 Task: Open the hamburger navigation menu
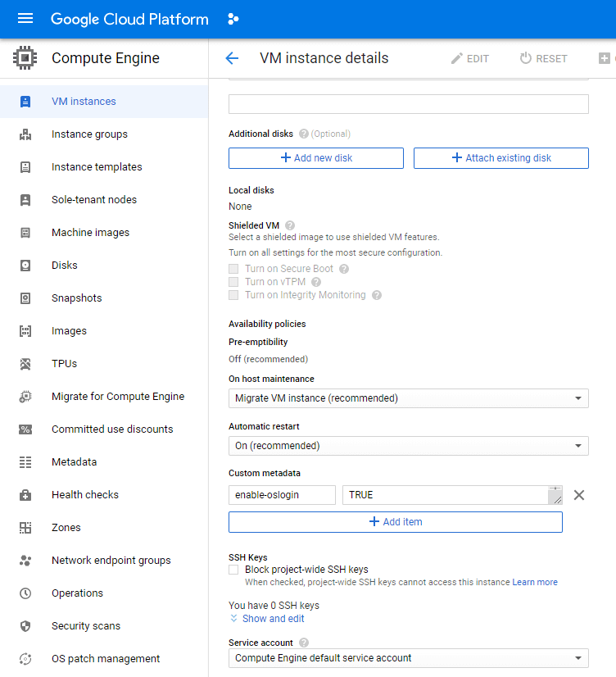point(25,19)
